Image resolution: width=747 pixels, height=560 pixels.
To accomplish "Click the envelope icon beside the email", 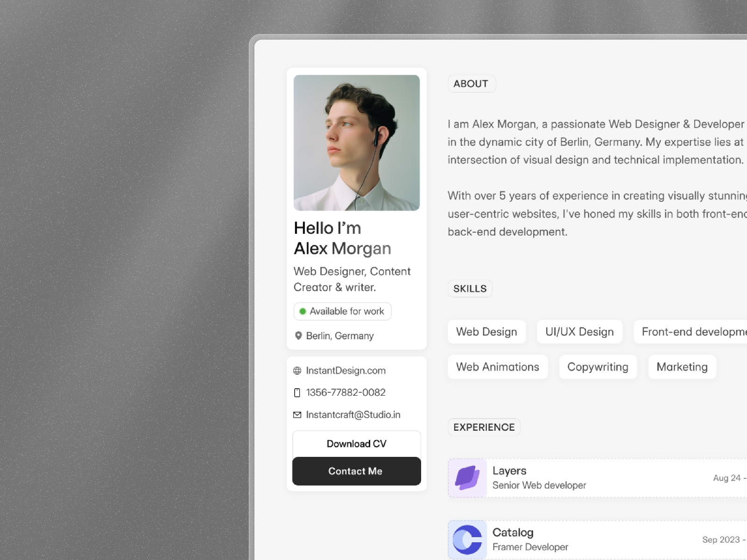I will pos(297,414).
